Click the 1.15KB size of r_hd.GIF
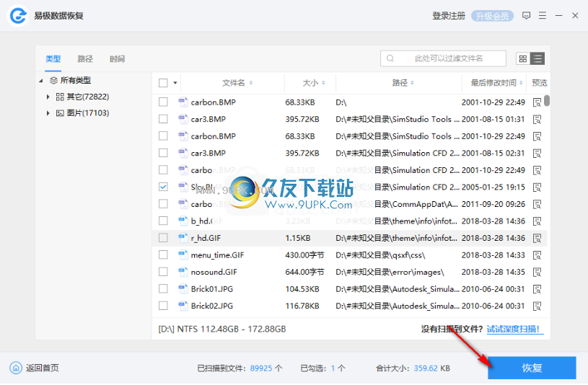The width and height of the screenshot is (588, 385). [298, 238]
